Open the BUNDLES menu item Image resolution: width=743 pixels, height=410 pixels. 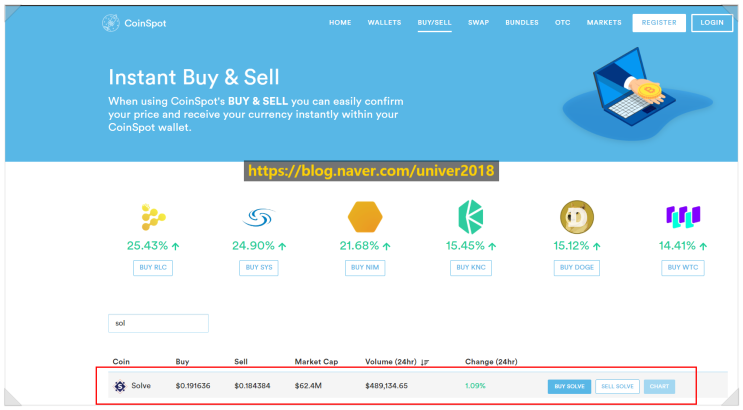pyautogui.click(x=522, y=22)
